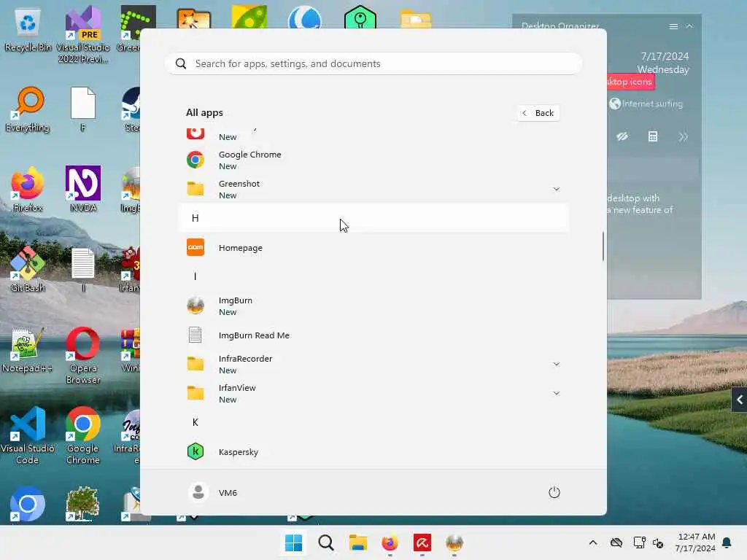Launch ImgBurn from All apps
This screenshot has height=560, width=747.
373,306
